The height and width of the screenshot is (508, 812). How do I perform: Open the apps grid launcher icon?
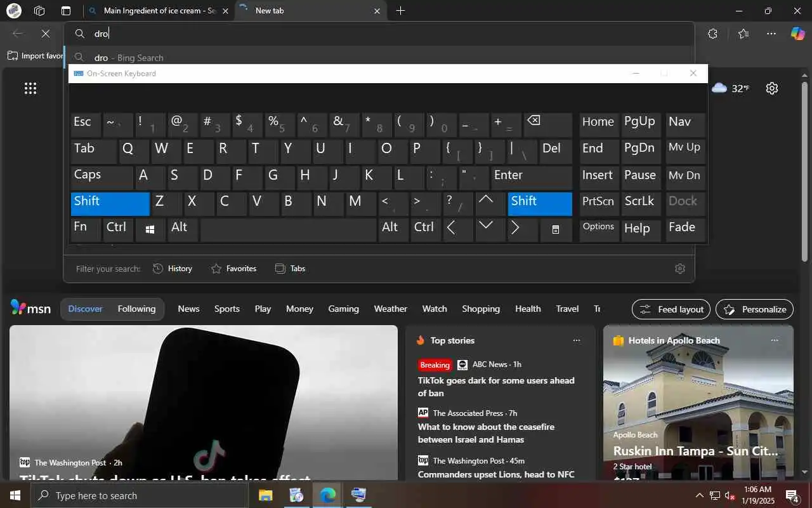[30, 88]
